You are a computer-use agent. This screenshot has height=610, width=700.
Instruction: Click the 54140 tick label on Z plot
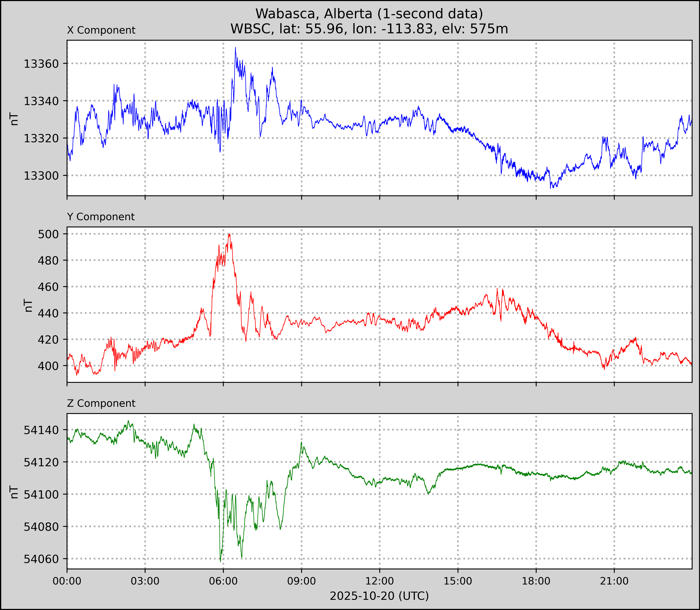pos(41,430)
